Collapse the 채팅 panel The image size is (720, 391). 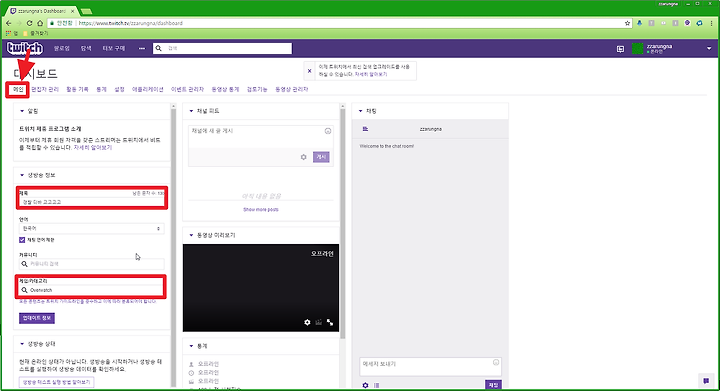(x=360, y=111)
